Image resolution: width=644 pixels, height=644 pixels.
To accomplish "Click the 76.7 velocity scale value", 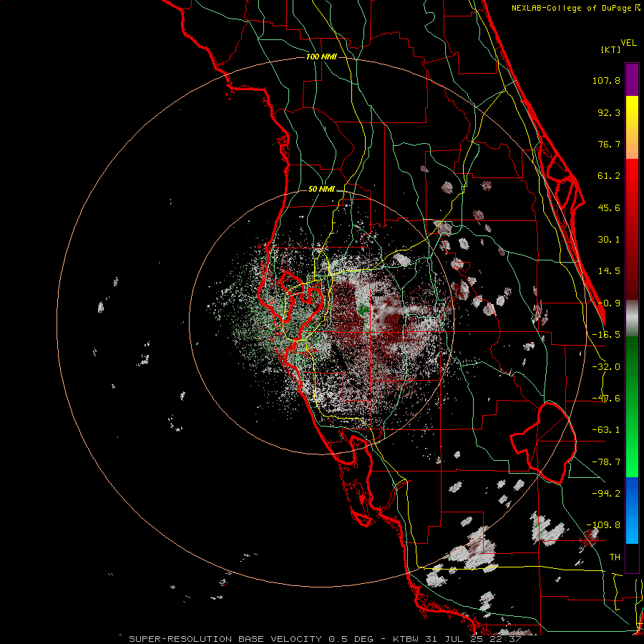I will coord(609,144).
